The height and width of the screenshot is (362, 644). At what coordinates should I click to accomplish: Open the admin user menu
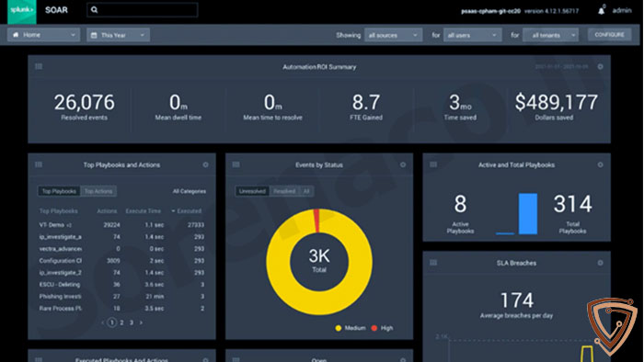[x=622, y=10]
